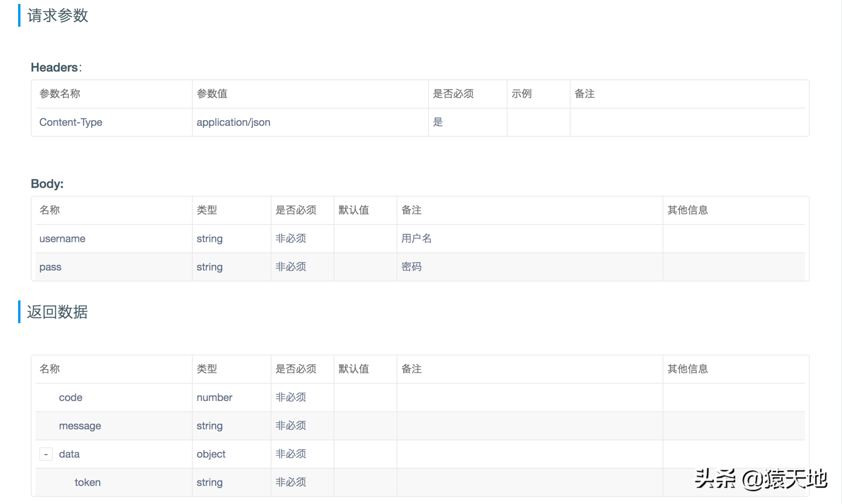Click Headers table's 备注 column header
The image size is (842, 504).
tap(585, 93)
